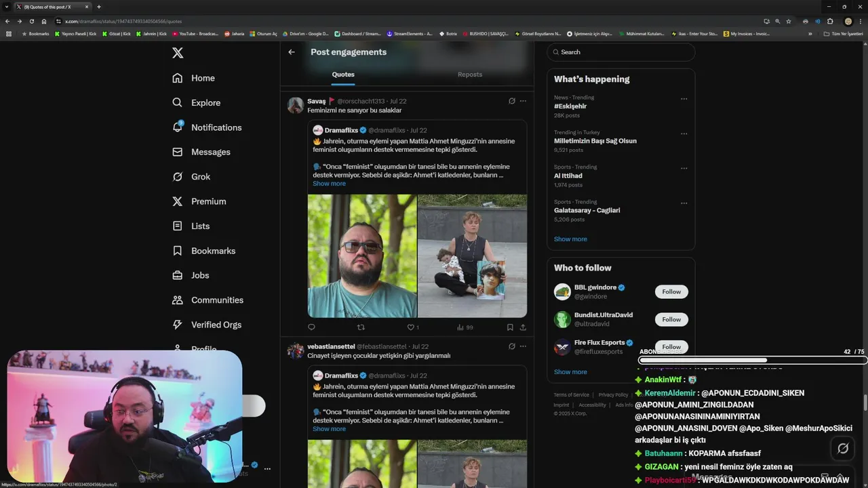Bookmark this page with the star icon

pos(789,21)
